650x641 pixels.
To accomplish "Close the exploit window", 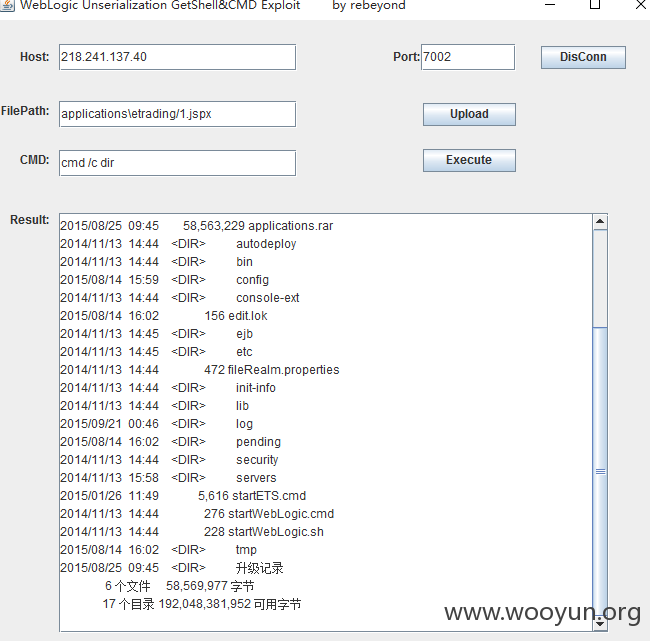I will point(640,5).
